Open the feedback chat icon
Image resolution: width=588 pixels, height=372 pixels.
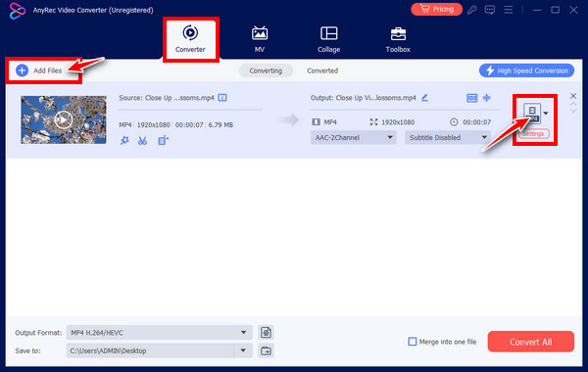click(490, 10)
